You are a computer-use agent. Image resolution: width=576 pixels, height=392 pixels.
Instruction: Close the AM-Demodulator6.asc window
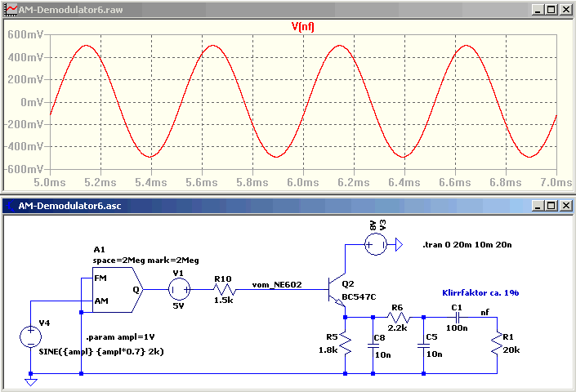(565, 206)
